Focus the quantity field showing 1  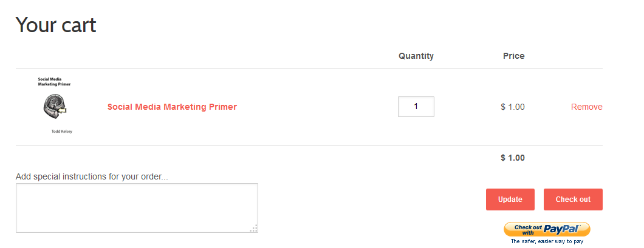click(416, 107)
